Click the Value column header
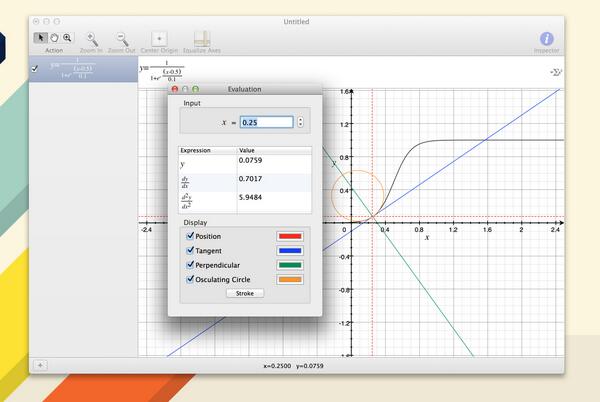Image resolution: width=600 pixels, height=402 pixels. (274, 150)
